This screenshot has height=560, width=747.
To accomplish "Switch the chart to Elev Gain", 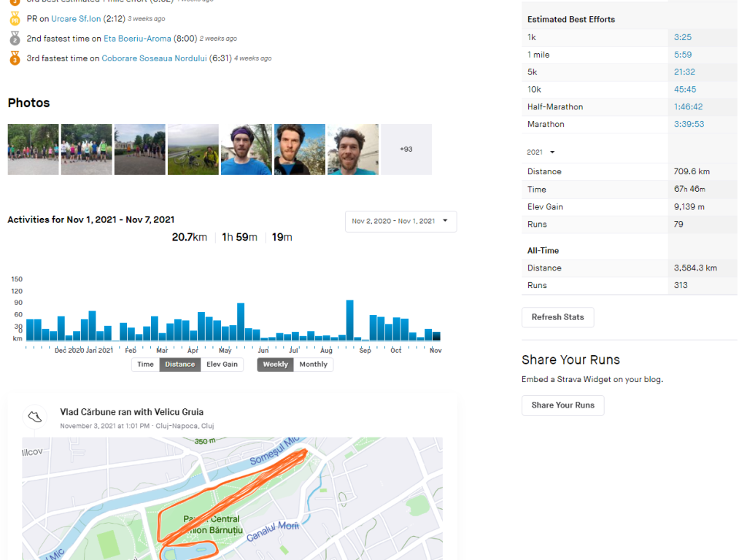I will pos(222,365).
